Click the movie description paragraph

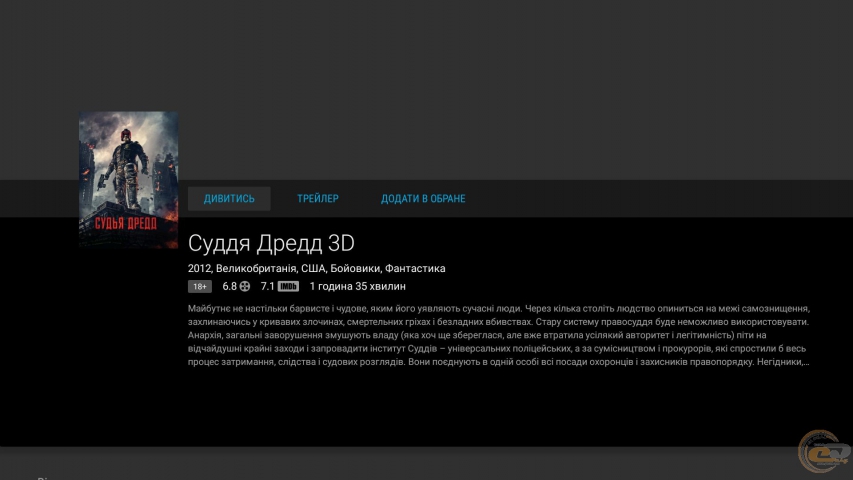pyautogui.click(x=498, y=335)
